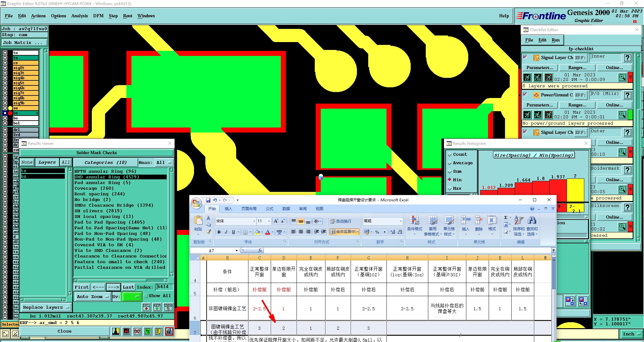This screenshot has width=644, height=342.
Task: Click magnifier icon for Inner signal check
Action: [622, 77]
